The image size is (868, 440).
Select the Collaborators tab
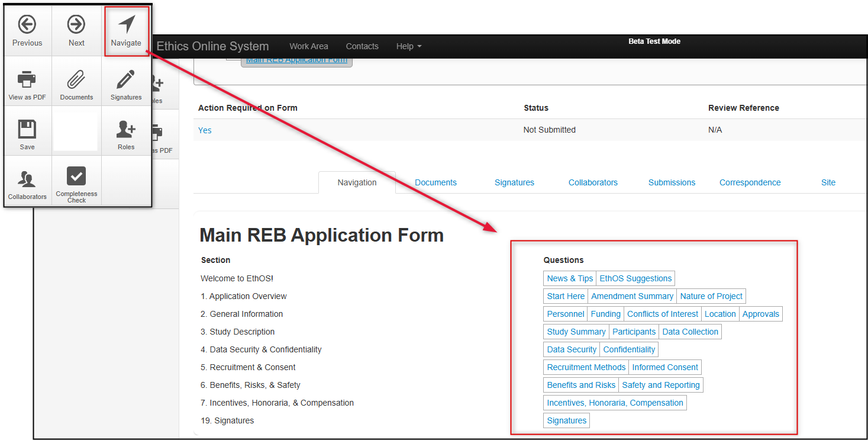pos(593,182)
